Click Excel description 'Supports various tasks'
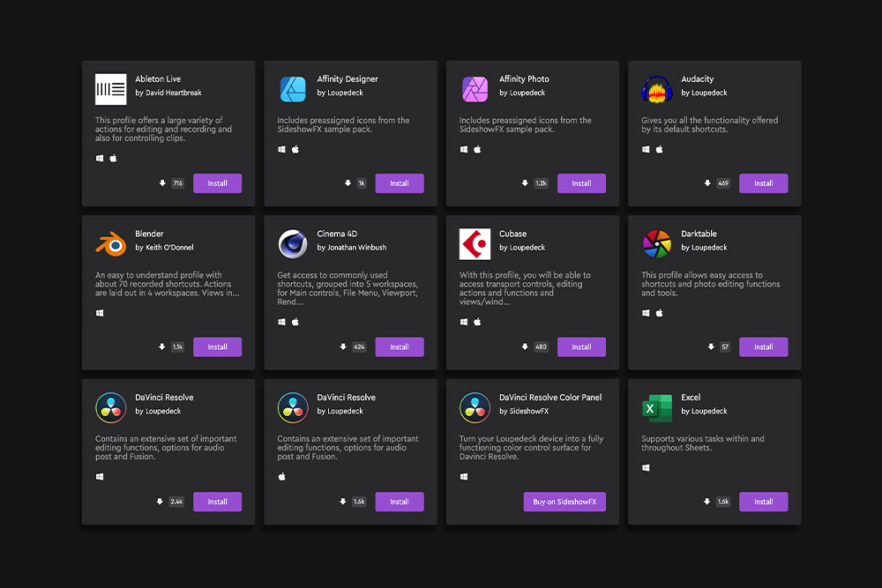Image resolution: width=882 pixels, height=588 pixels. click(x=703, y=443)
